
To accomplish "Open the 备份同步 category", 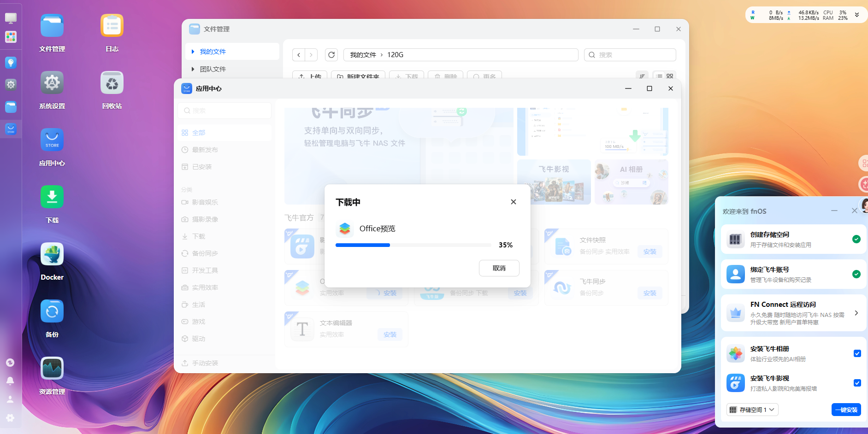I will (224, 253).
